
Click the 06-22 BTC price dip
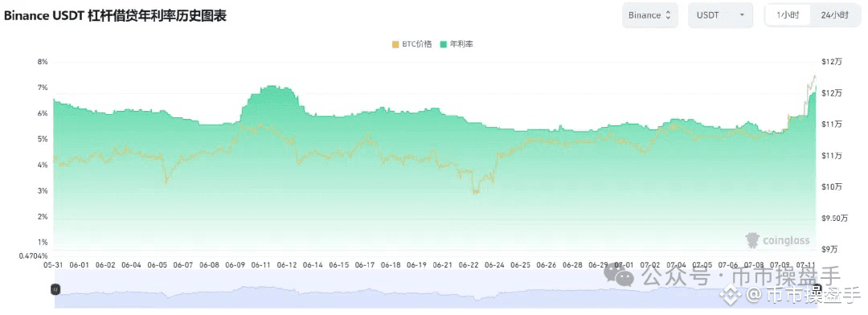[475, 190]
